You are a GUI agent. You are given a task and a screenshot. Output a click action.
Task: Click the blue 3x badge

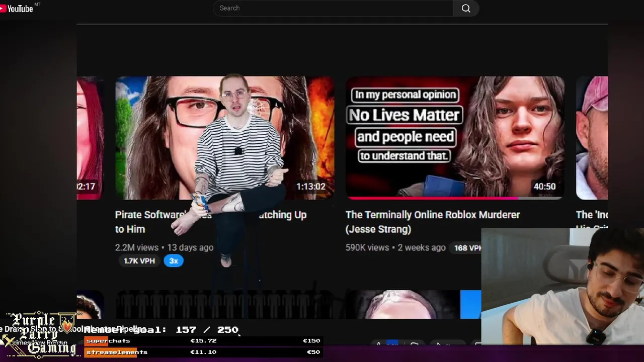(174, 261)
